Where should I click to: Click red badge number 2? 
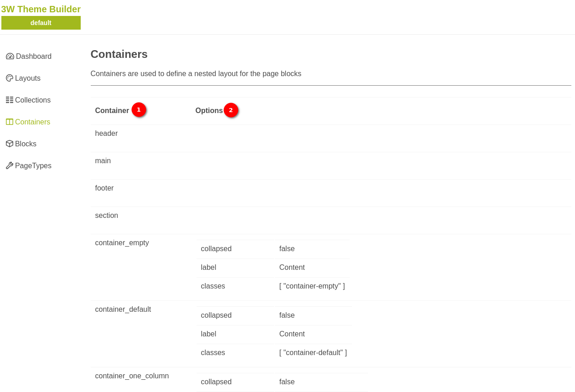231,110
